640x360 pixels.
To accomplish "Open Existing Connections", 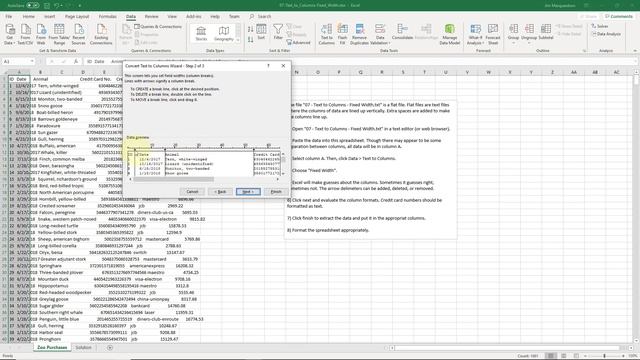I will tap(101, 34).
